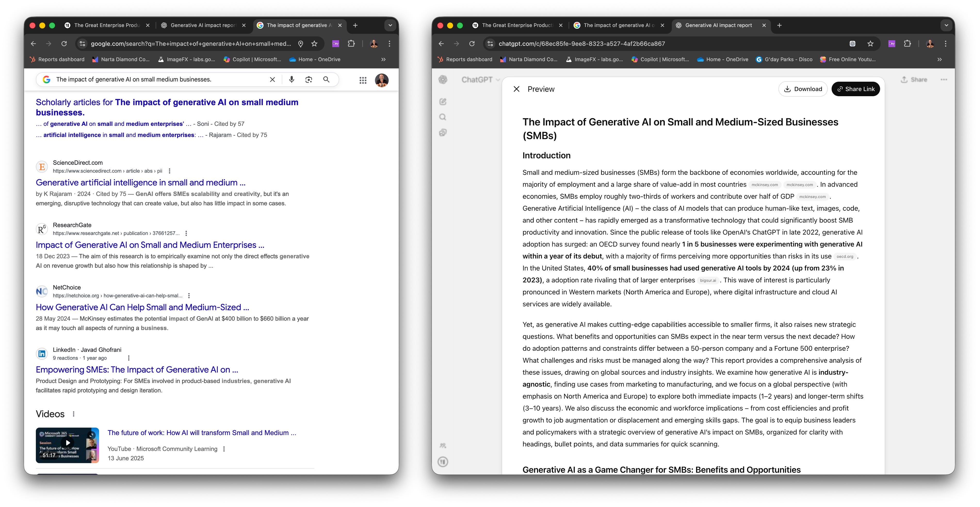The image size is (980, 507).
Task: Show hidden bookmarks in the right window
Action: tap(939, 59)
